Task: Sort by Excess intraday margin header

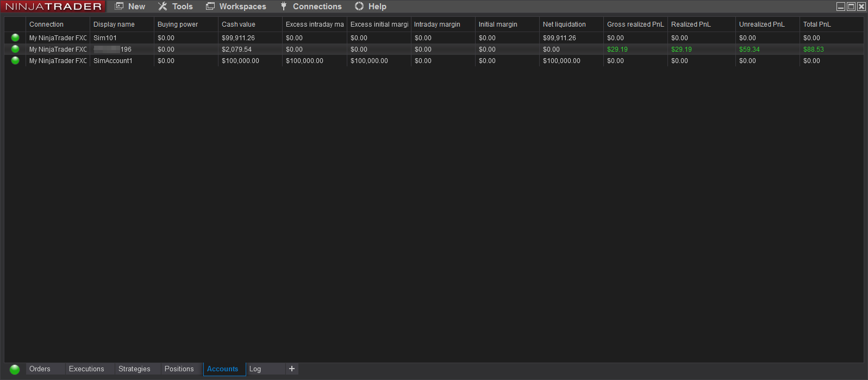Action: click(314, 24)
